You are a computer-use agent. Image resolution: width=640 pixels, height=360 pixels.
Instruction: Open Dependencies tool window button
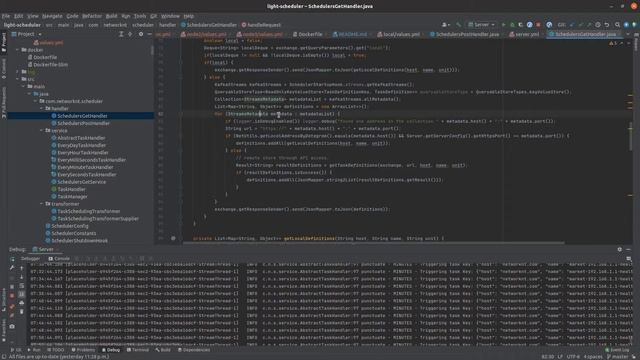pyautogui.click(x=194, y=350)
